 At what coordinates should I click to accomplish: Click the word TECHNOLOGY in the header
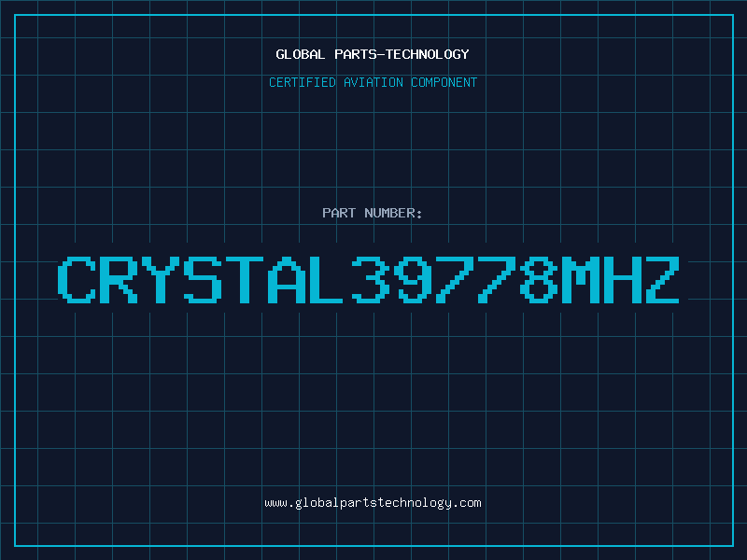click(x=428, y=54)
